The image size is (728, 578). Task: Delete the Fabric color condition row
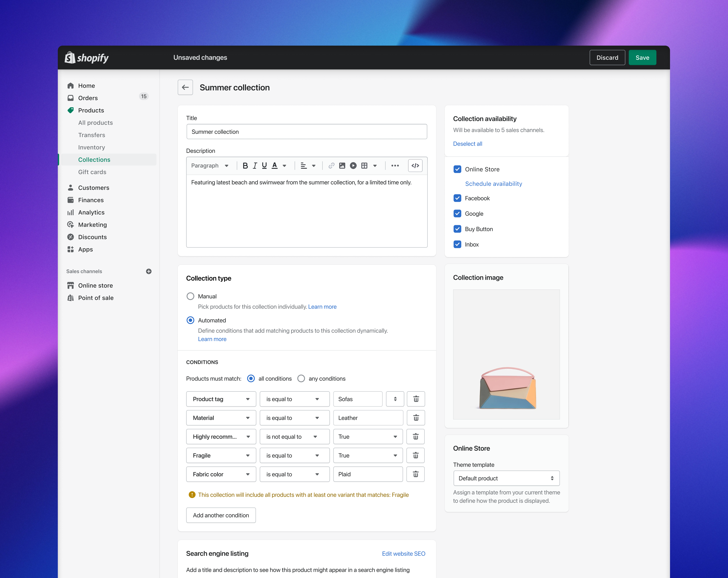click(x=416, y=474)
